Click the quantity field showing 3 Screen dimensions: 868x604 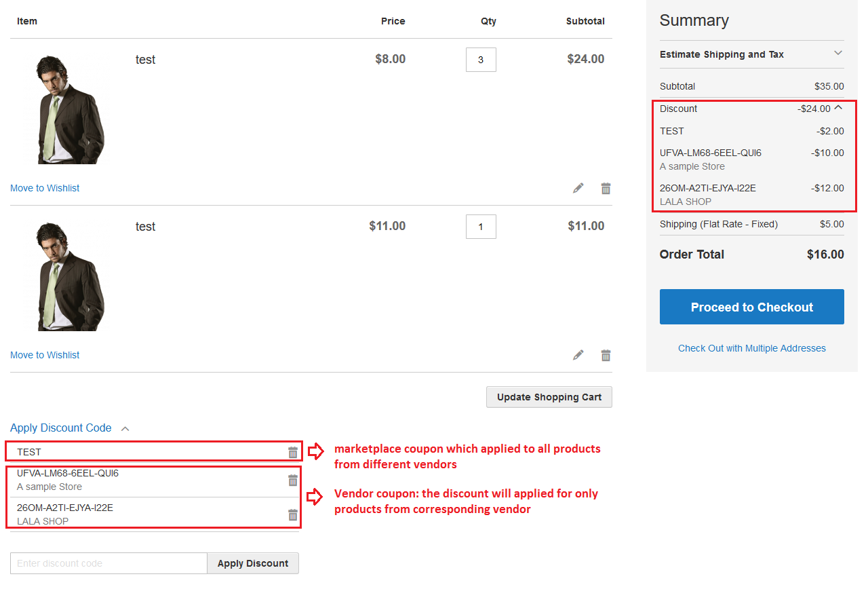[481, 60]
